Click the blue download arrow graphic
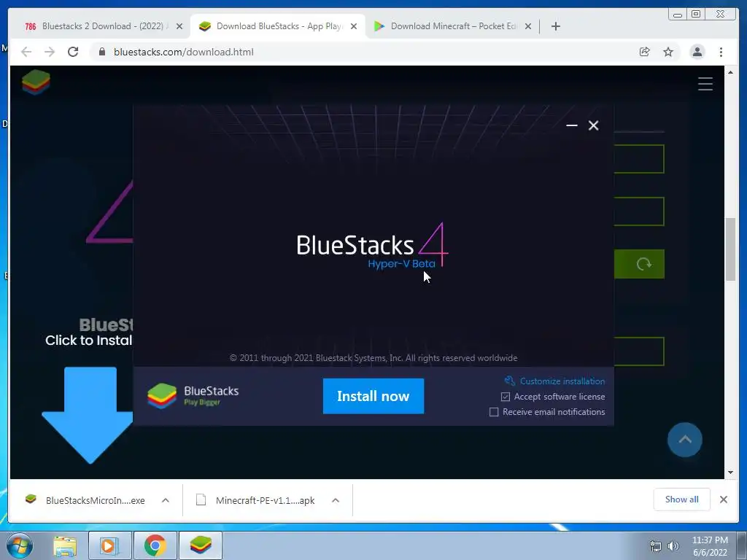747x560 pixels. pos(88,415)
